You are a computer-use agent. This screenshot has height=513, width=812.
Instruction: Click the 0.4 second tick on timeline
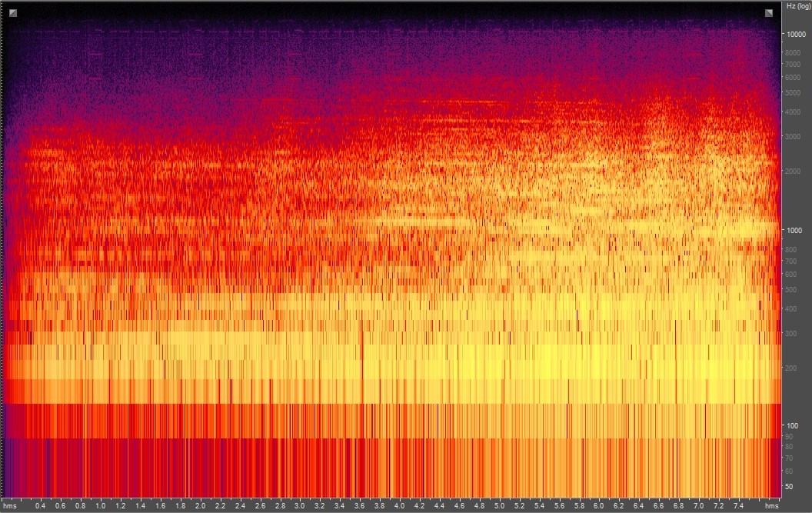pos(41,506)
